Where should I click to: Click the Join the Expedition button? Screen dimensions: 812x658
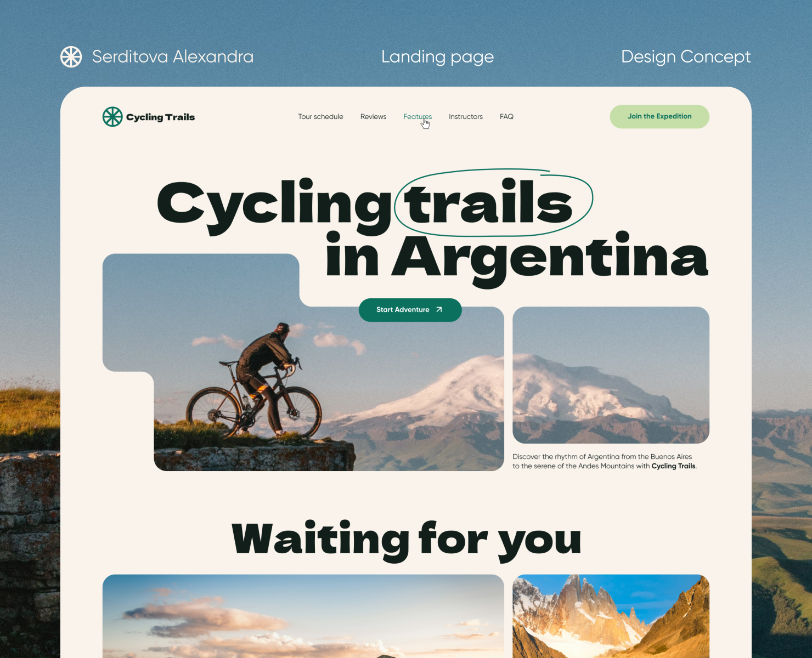659,117
